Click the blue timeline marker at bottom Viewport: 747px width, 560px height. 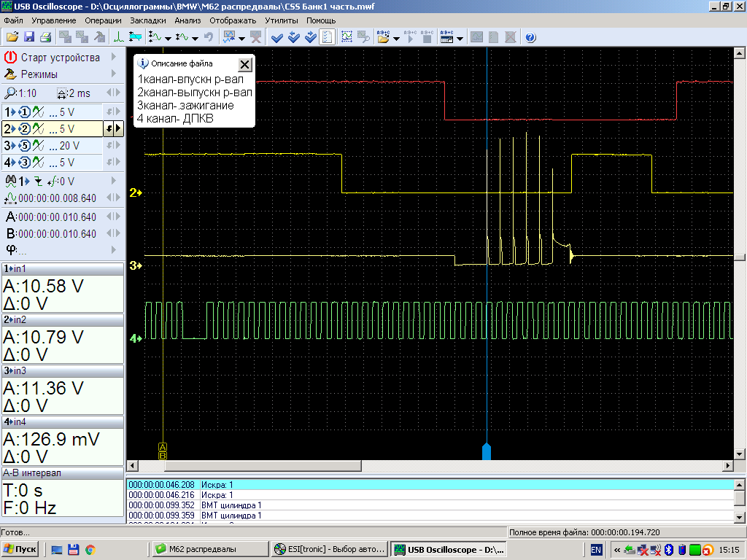[x=487, y=451]
